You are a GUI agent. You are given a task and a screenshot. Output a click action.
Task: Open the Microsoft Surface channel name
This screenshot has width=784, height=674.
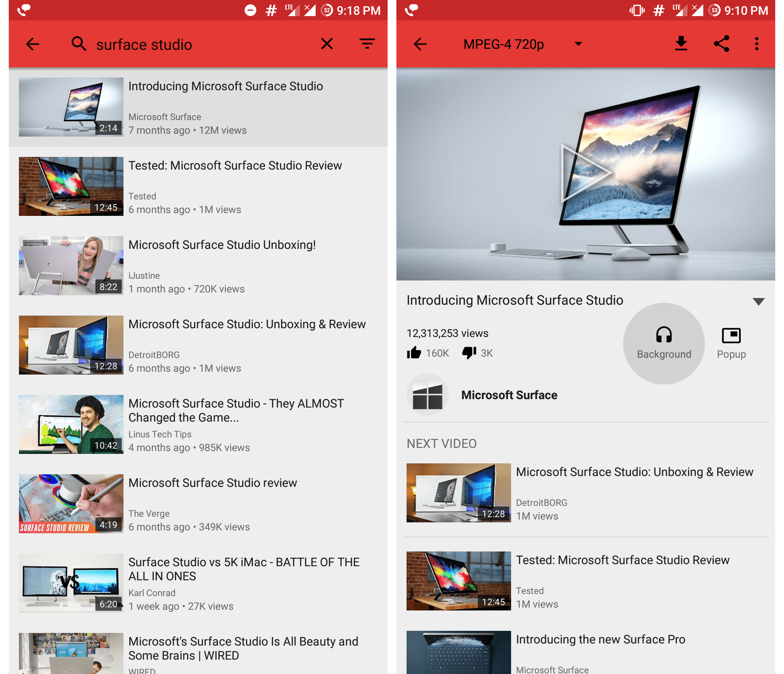coord(509,395)
